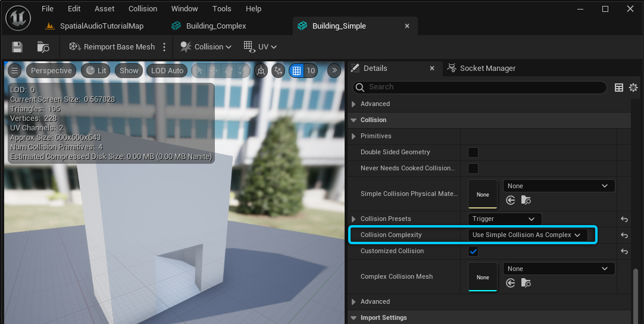The height and width of the screenshot is (324, 644).
Task: Toggle the viewport grid snapping icon
Action: coord(296,70)
